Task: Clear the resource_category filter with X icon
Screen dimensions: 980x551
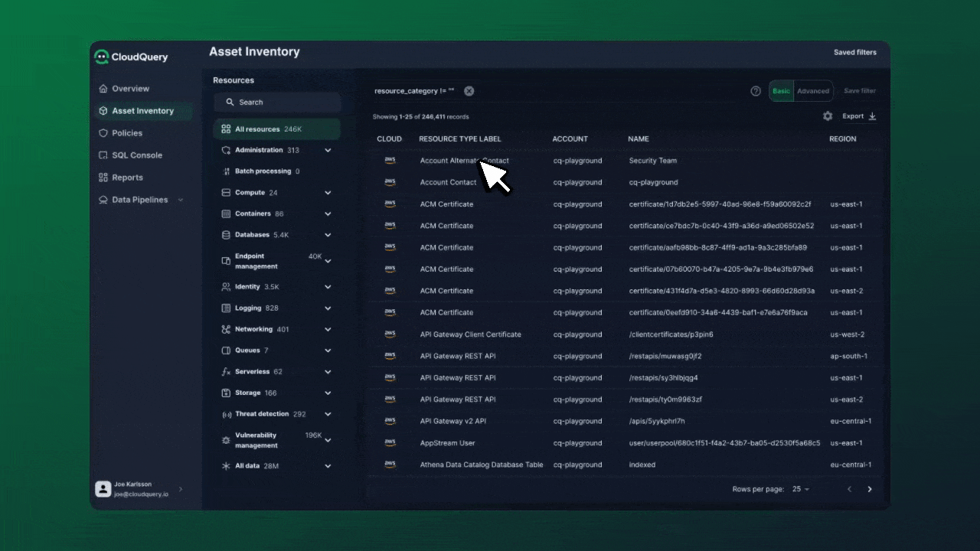Action: tap(469, 91)
